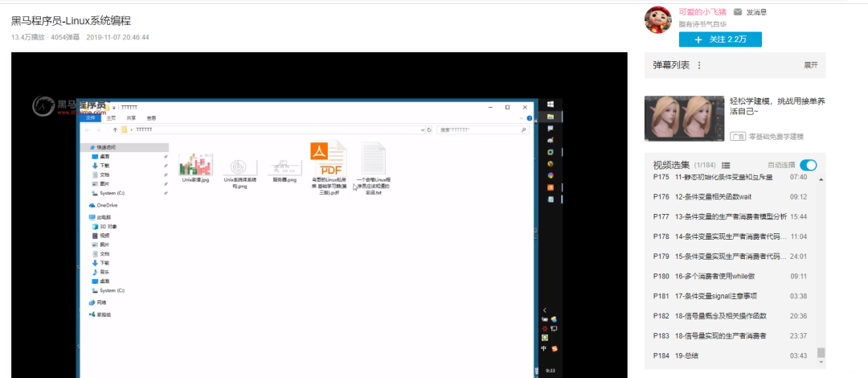Click the envelope message icon
Viewport: 868px width, 378px height.
click(737, 12)
